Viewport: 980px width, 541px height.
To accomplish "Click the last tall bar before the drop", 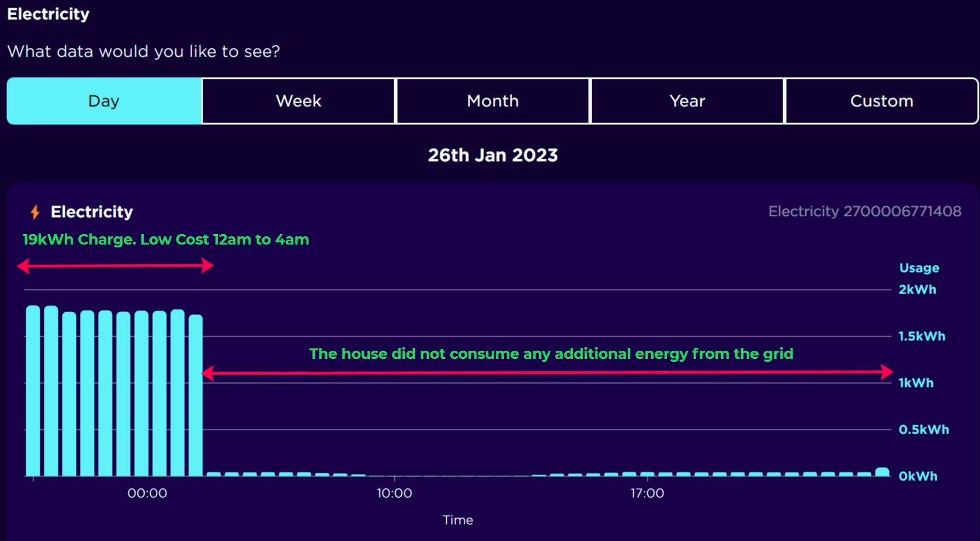I will 196,396.
